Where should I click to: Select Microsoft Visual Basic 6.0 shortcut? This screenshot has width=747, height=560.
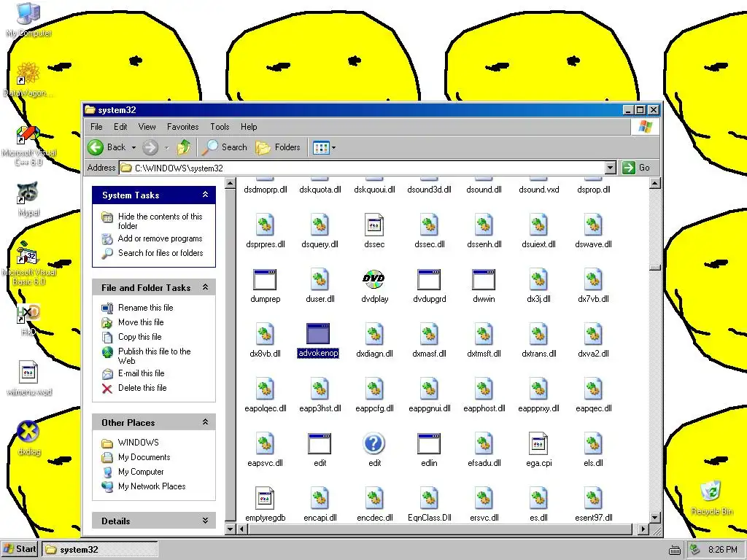point(28,253)
